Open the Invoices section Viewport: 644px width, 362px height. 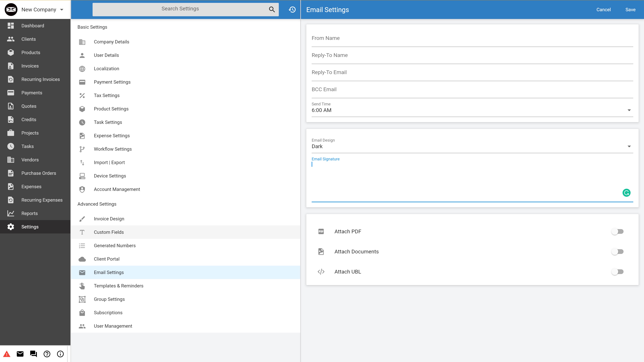pyautogui.click(x=30, y=66)
